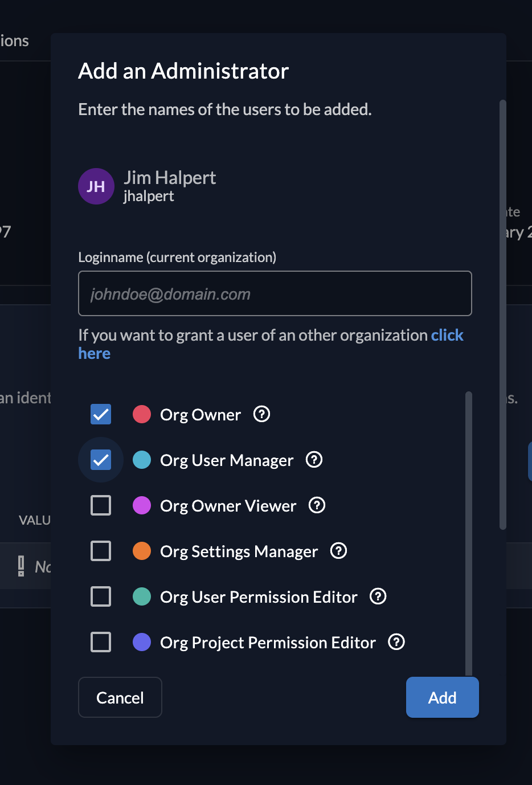Click the warning exclamation icon behind dialog

[21, 566]
